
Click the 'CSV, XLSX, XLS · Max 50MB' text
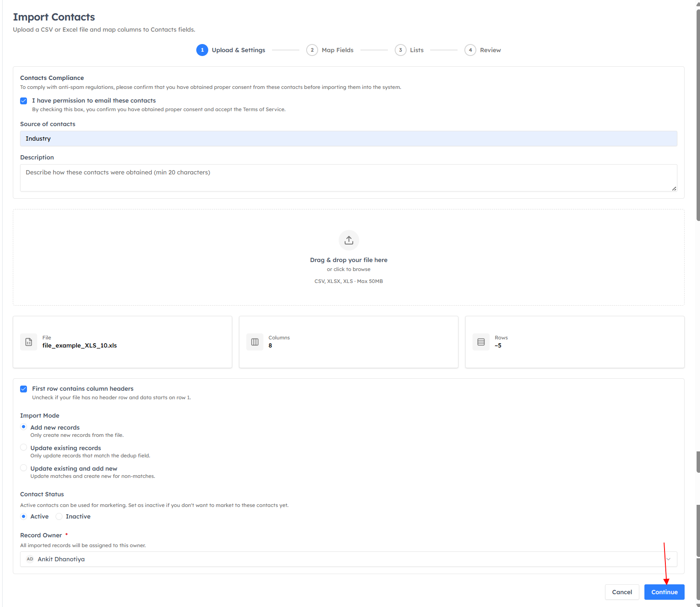349,281
